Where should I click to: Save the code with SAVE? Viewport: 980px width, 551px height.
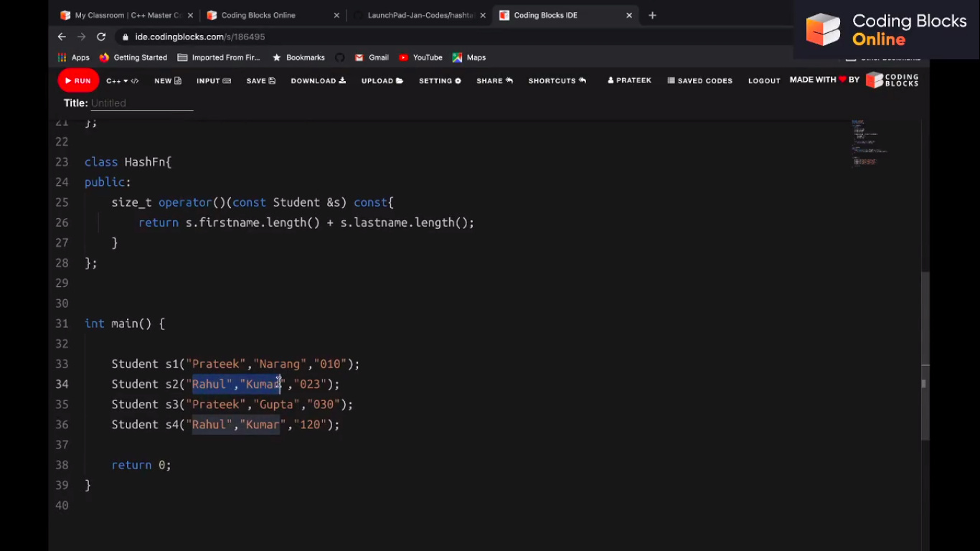coord(260,81)
